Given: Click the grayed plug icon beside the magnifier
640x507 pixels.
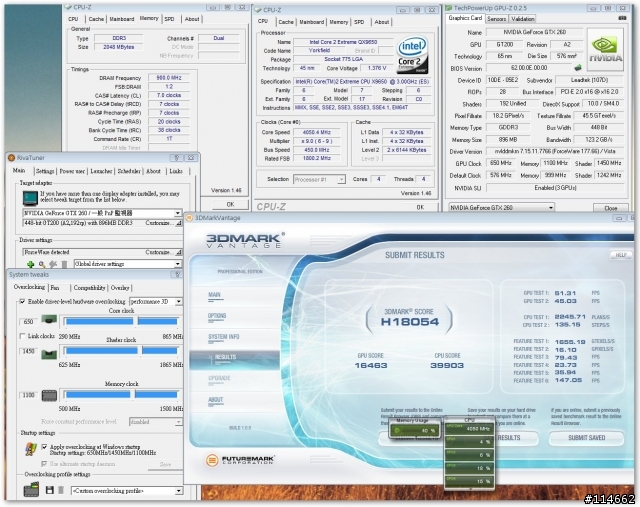Looking at the screenshot, I should click(x=53, y=265).
